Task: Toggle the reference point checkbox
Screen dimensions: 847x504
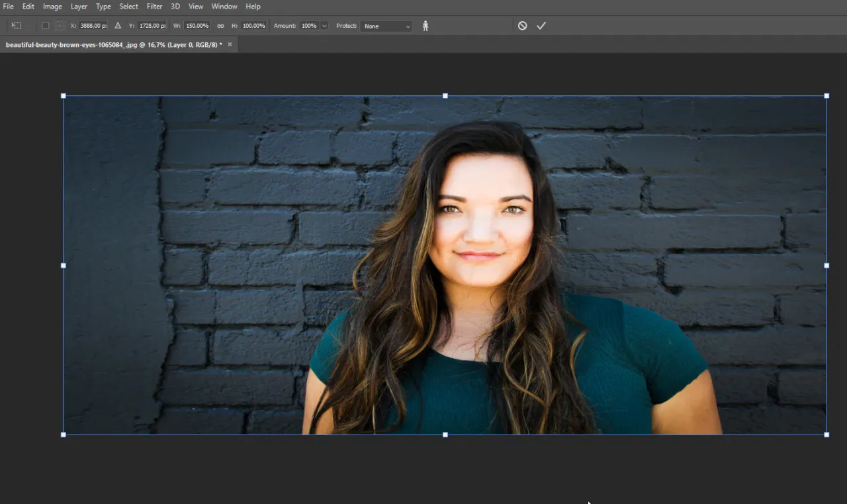Action: [x=45, y=25]
